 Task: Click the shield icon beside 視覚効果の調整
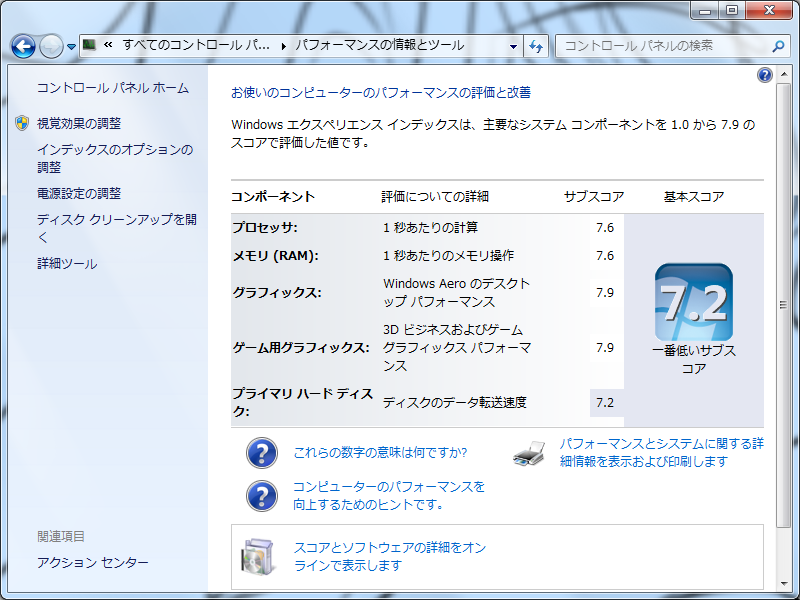tap(21, 123)
